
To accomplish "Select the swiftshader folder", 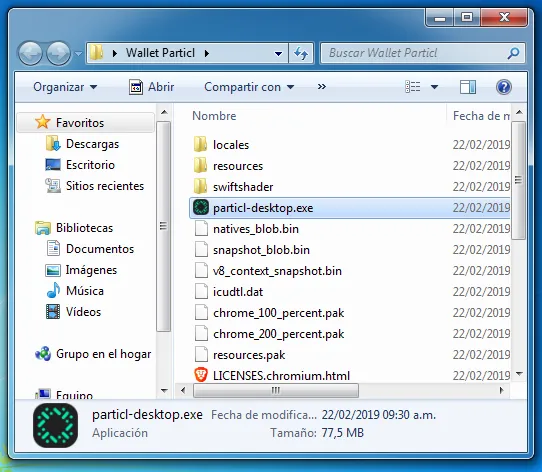I will 243,187.
